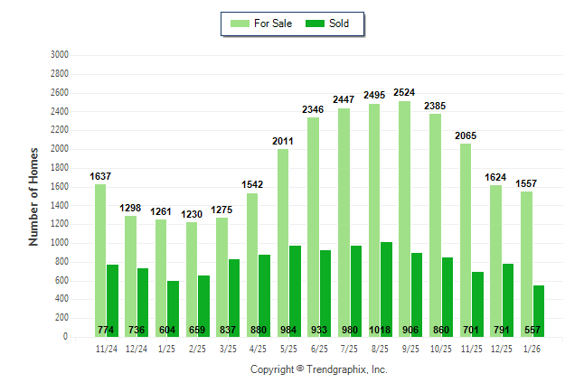Image resolution: width=584 pixels, height=392 pixels.
Task: Select the 10/25 For Sale bar (2385)
Action: pyautogui.click(x=435, y=225)
